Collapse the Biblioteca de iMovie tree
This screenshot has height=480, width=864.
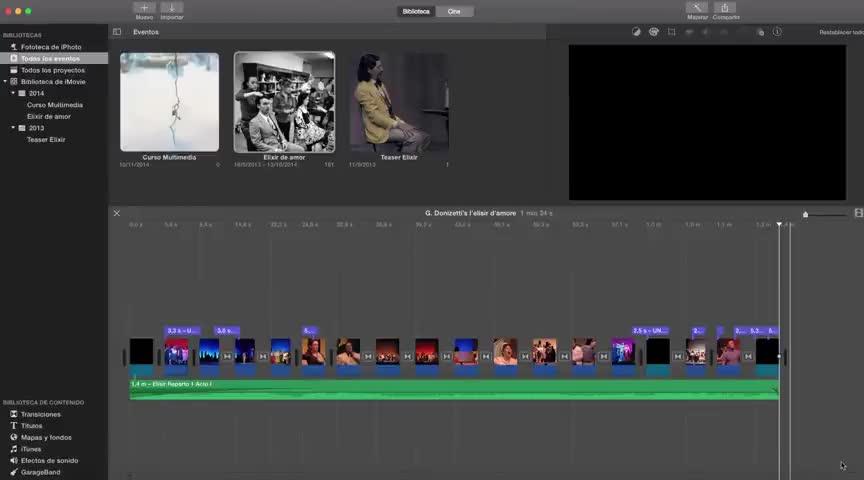(6, 82)
